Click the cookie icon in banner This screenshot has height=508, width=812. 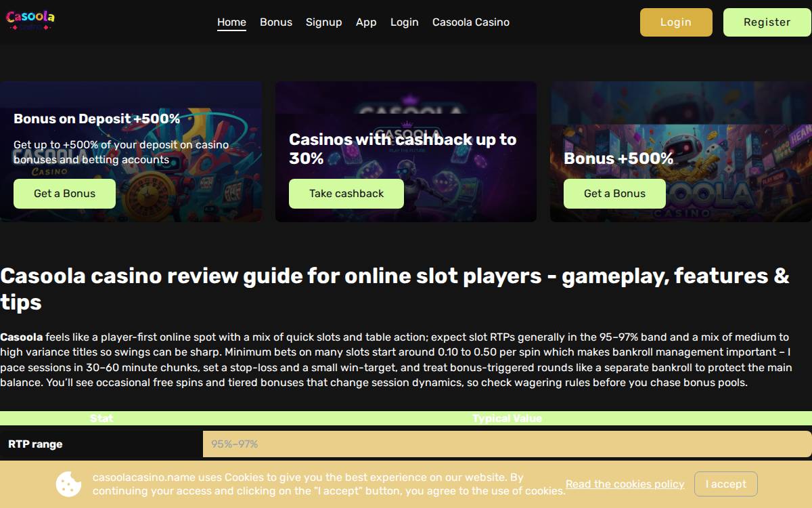[68, 484]
